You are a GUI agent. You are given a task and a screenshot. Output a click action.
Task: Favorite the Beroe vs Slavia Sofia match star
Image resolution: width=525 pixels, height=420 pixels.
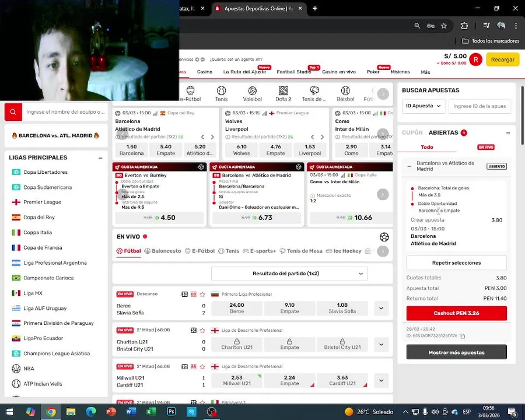tap(202, 294)
